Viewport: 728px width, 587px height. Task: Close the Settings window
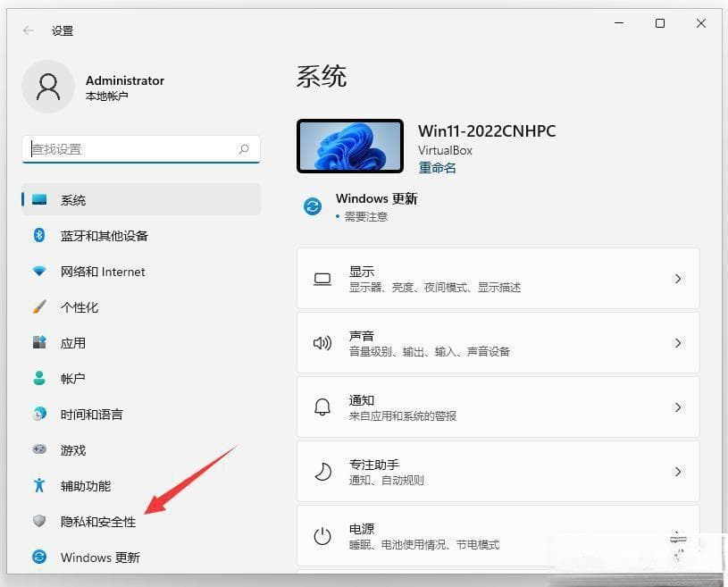pyautogui.click(x=701, y=22)
